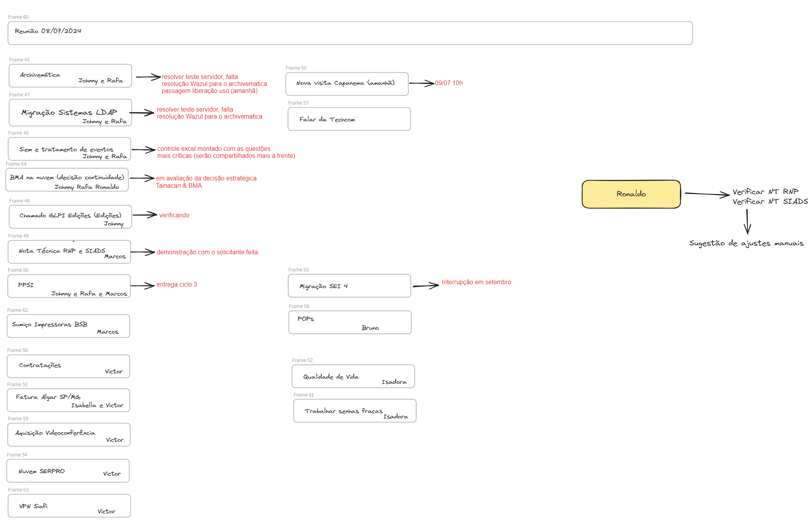The image size is (812, 521).
Task: Select 'Migração Sistemas LDAP' text
Action: click(x=69, y=112)
